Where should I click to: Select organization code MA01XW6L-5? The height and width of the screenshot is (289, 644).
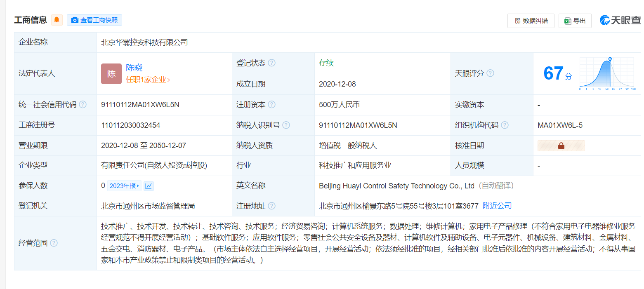pyautogui.click(x=560, y=125)
